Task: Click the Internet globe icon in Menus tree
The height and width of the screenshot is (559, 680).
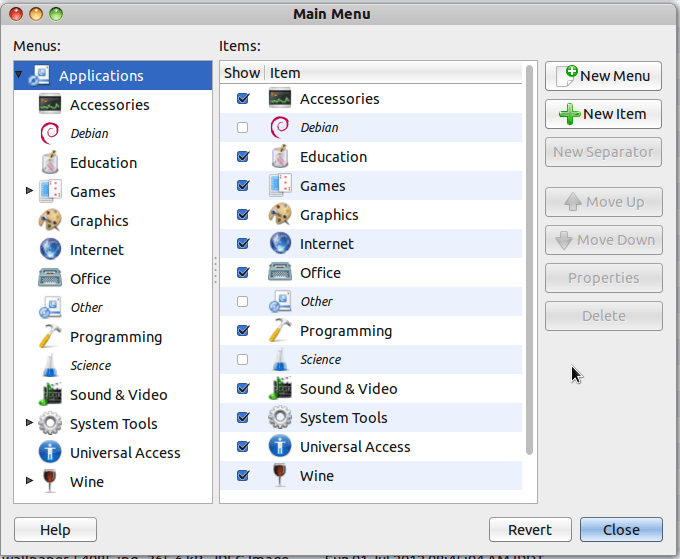Action: 50,250
